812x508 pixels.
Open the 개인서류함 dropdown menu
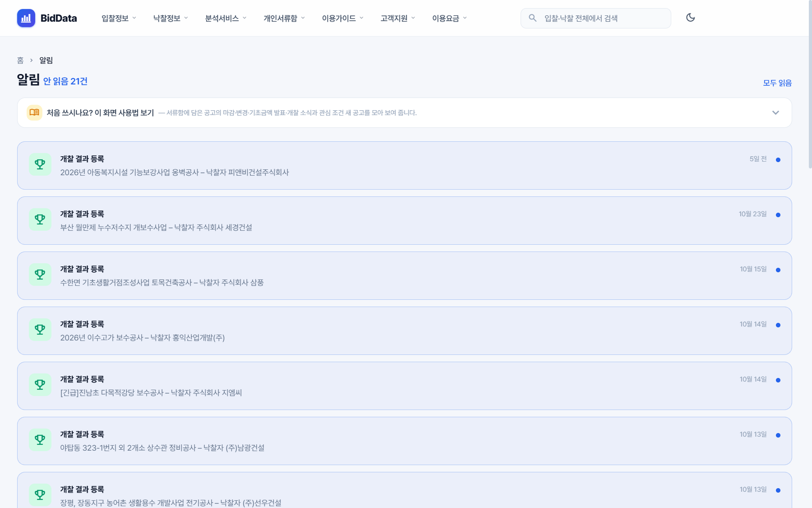click(x=284, y=18)
